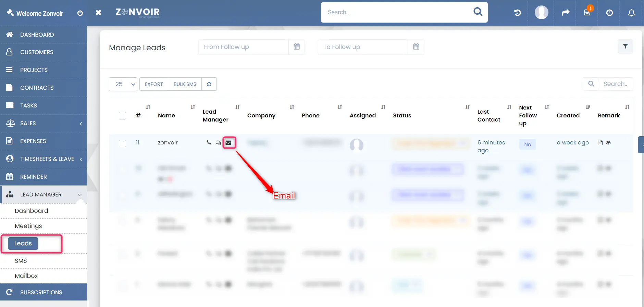Click the power logout icon

(x=80, y=13)
